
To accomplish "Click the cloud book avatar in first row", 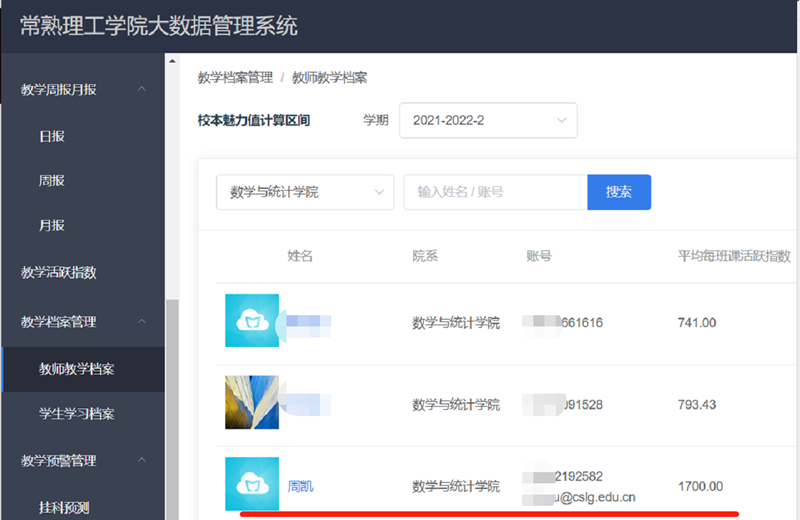I will coord(252,320).
